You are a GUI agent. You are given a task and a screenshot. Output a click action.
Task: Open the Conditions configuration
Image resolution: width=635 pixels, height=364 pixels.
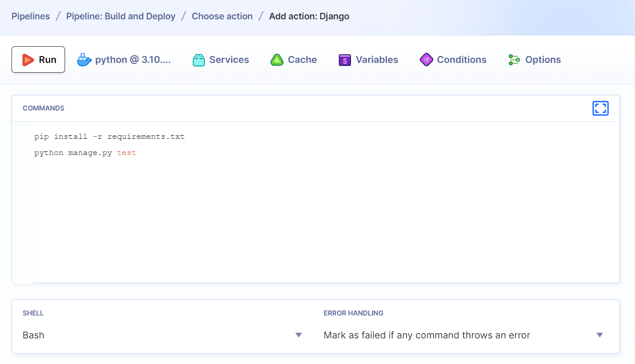coord(453,59)
